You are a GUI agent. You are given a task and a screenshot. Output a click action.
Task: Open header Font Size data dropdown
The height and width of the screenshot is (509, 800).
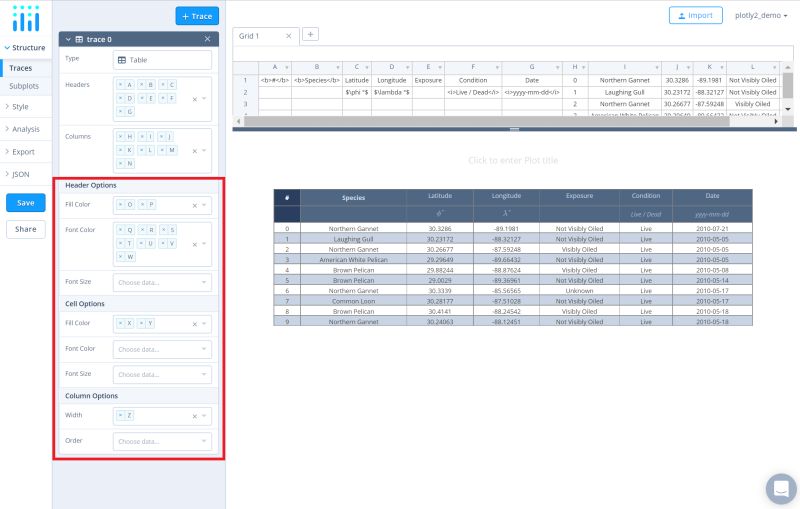pyautogui.click(x=162, y=283)
